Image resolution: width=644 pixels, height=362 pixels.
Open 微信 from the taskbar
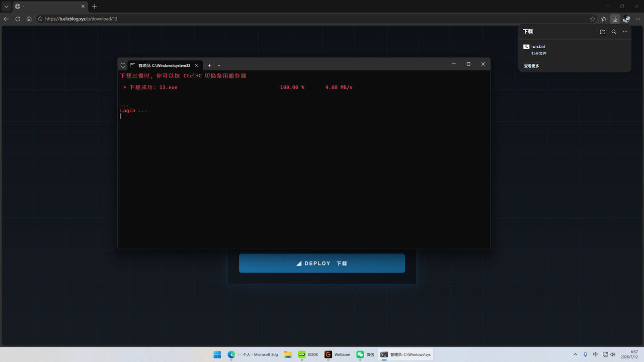pos(366,354)
